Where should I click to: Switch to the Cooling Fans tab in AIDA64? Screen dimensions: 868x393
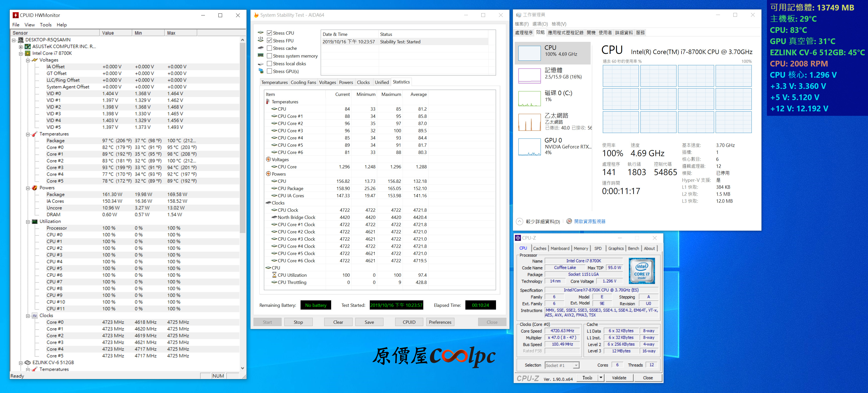point(303,82)
